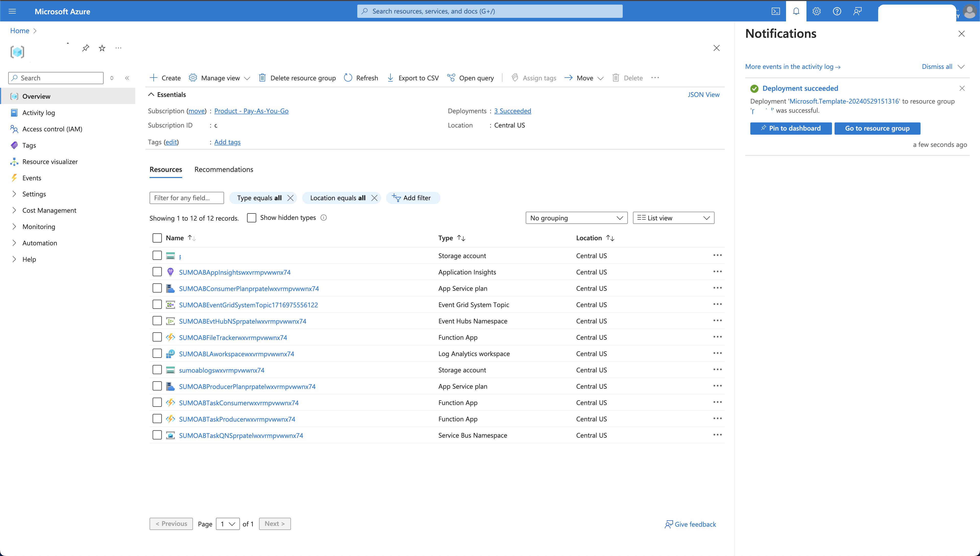Open the Resource visualizer in the sidebar

tap(50, 161)
